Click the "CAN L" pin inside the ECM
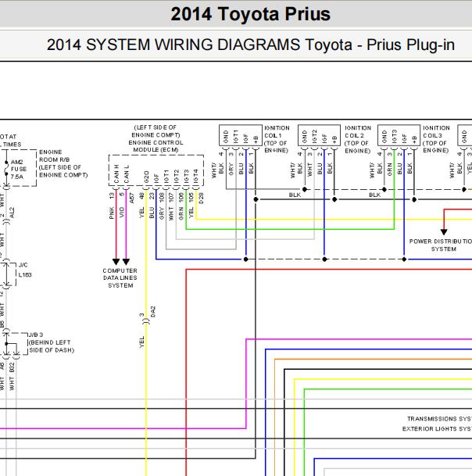The height and width of the screenshot is (476, 472). pyautogui.click(x=127, y=174)
